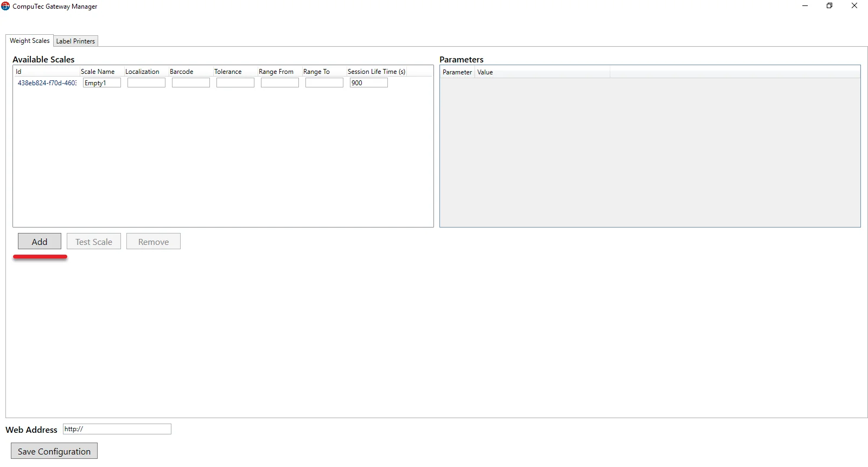Edit the Scale Name field containing Empty1
Viewport: 868px width, 467px height.
pyautogui.click(x=101, y=83)
